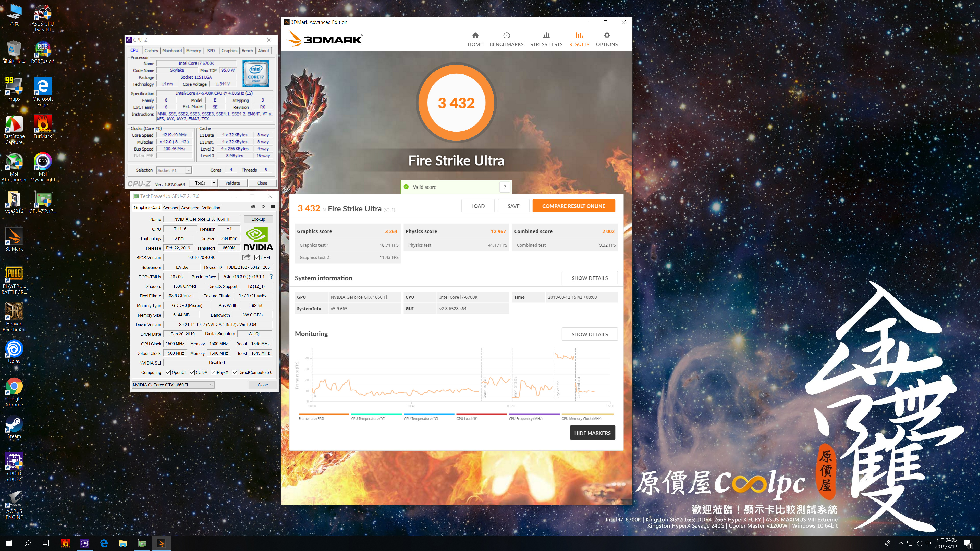The image size is (980, 551).
Task: Switch to the Validation tab in GPU-Z
Action: pos(211,208)
